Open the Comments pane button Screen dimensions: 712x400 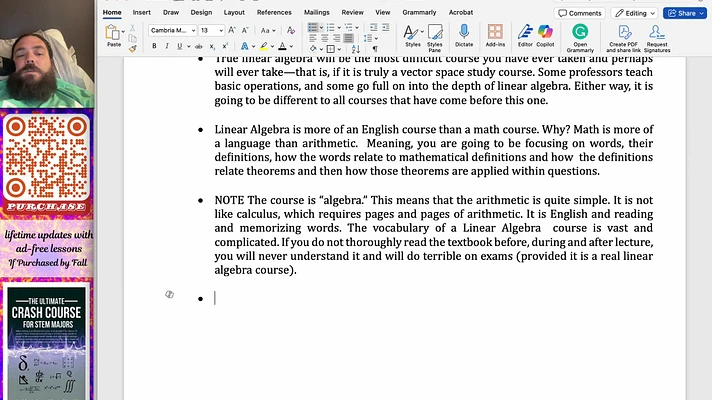tap(579, 13)
